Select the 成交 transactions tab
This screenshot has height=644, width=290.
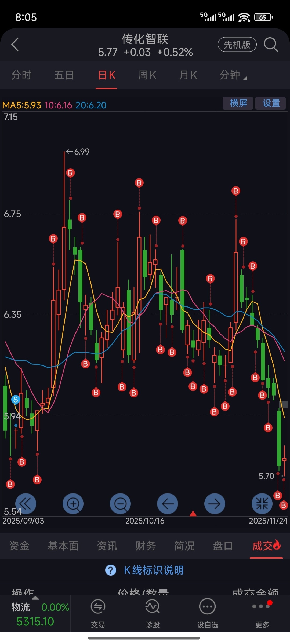[x=266, y=546]
